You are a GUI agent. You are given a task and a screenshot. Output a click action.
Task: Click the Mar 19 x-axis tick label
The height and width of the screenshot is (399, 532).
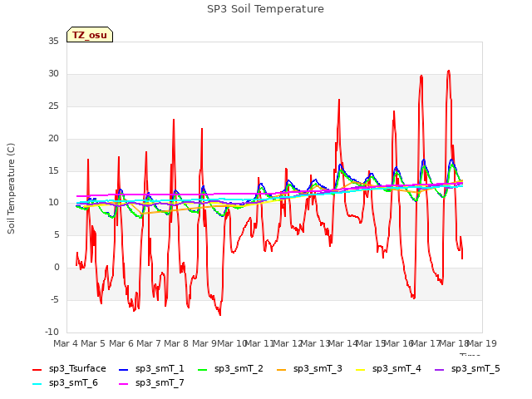point(481,343)
